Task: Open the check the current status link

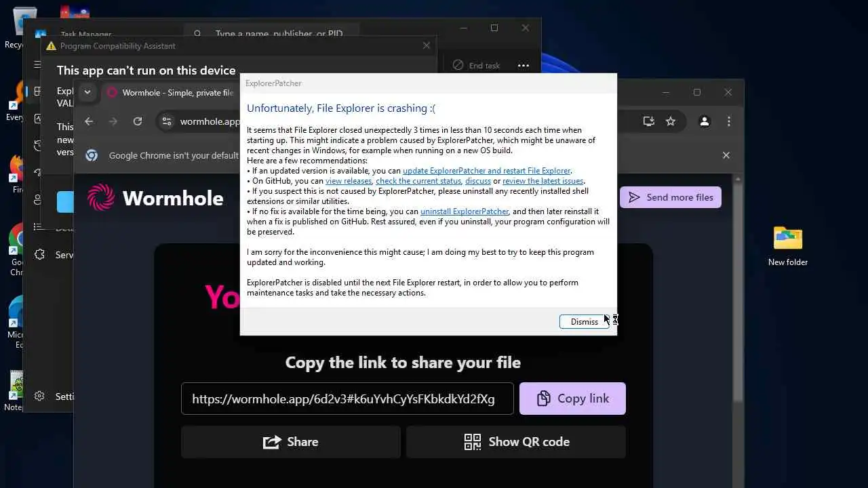Action: [418, 181]
